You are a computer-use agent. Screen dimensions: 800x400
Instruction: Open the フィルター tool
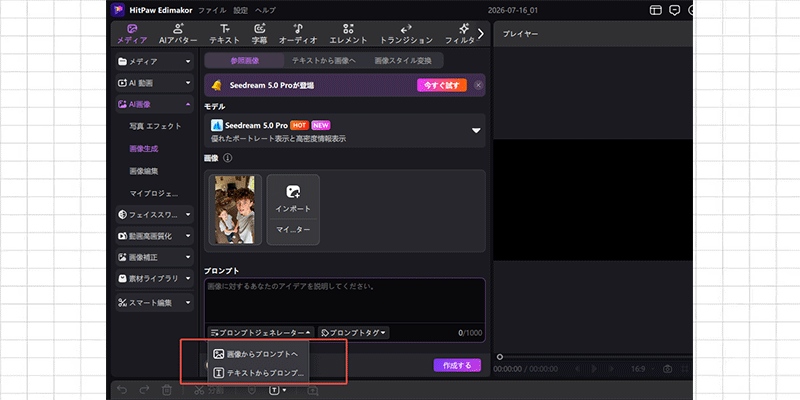[x=461, y=34]
